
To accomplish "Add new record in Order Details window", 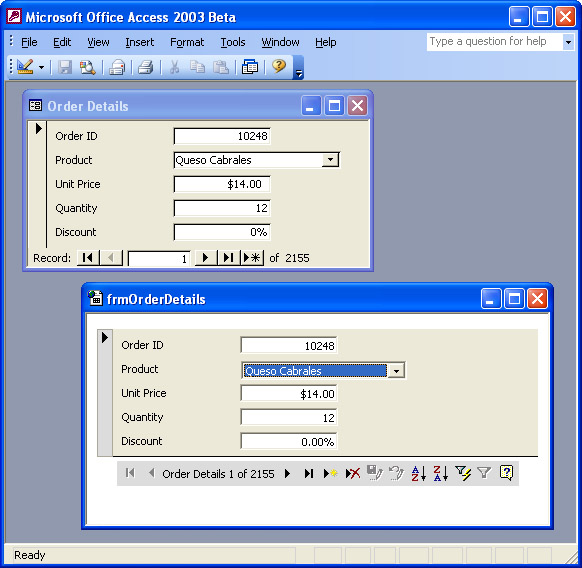I will [x=252, y=258].
